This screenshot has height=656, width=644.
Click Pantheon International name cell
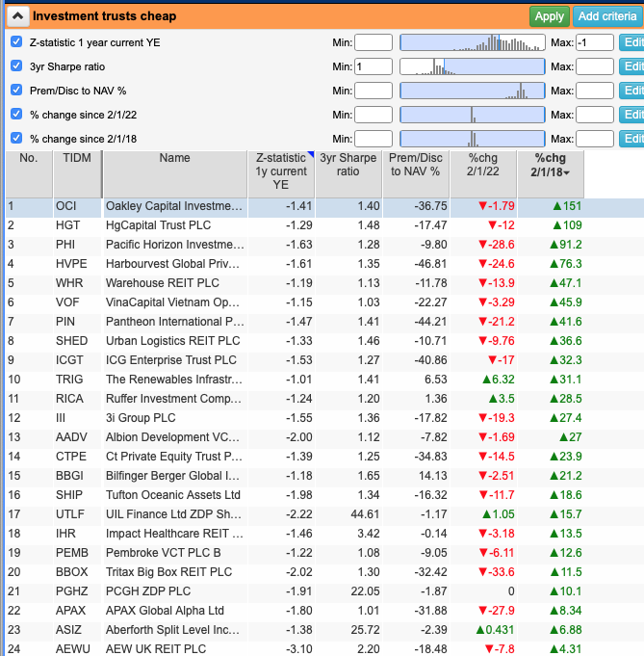[175, 322]
